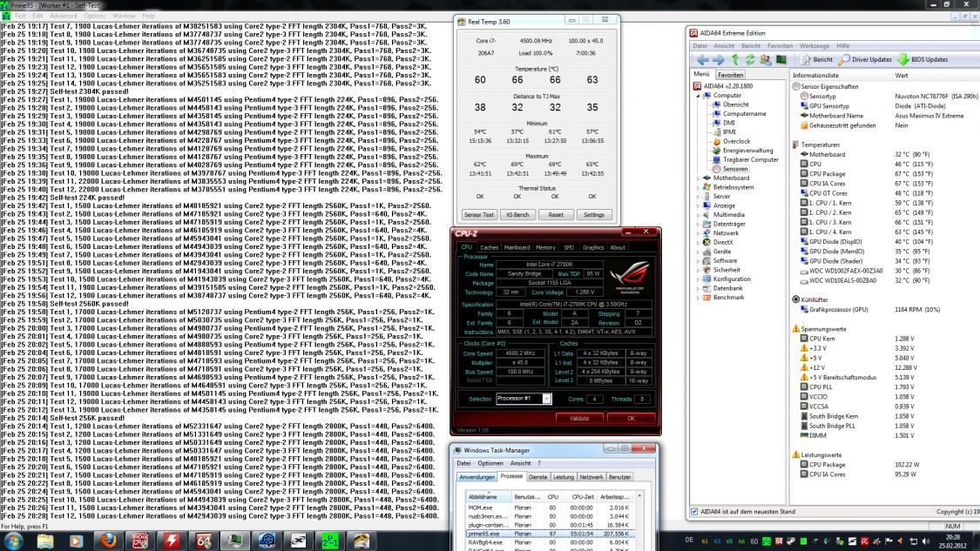Expand the Multimedia node in AIDA64 tree
The height and width of the screenshot is (551, 980).
[698, 215]
